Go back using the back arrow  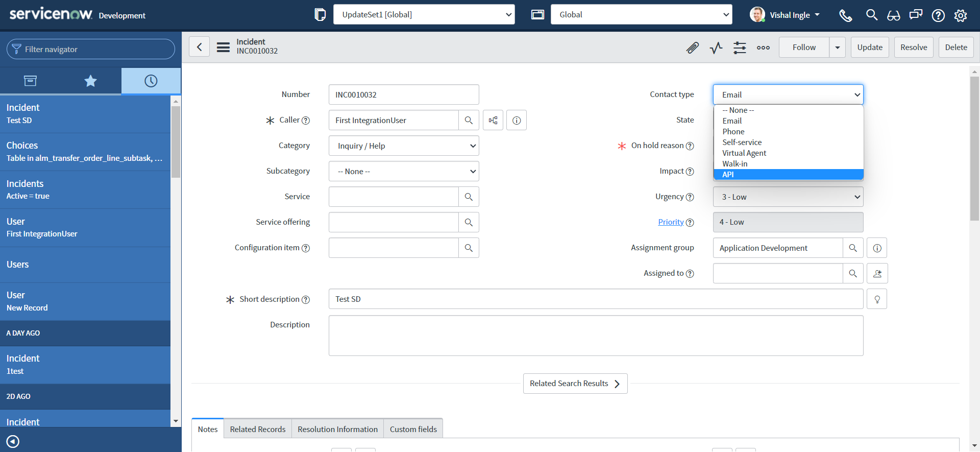pos(200,47)
